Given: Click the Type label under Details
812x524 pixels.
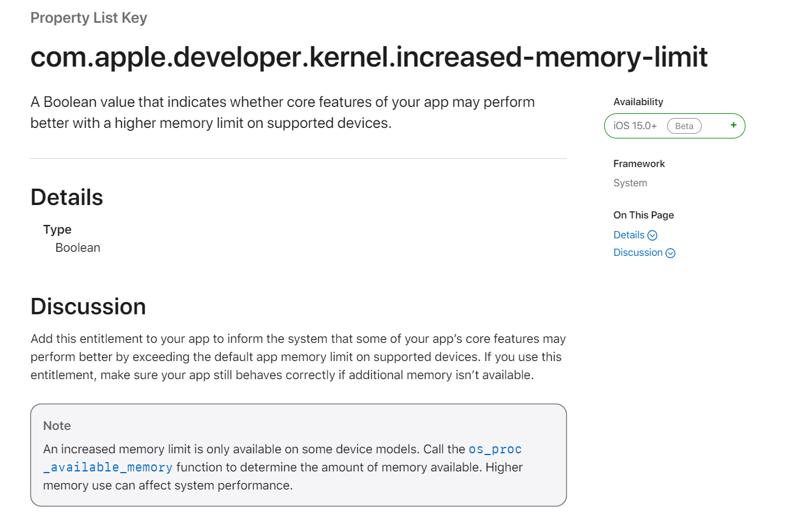Looking at the screenshot, I should click(x=57, y=230).
